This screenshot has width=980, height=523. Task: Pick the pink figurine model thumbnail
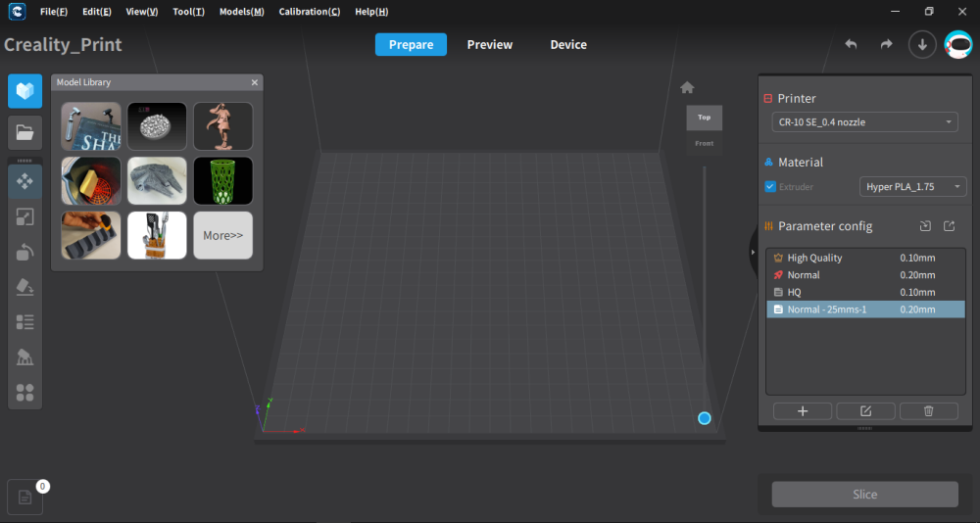pyautogui.click(x=223, y=126)
